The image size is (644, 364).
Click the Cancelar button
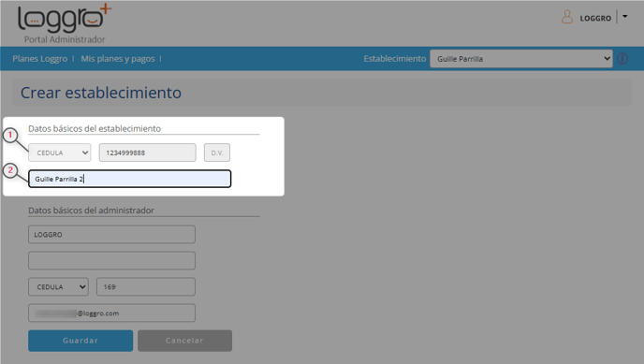(184, 341)
